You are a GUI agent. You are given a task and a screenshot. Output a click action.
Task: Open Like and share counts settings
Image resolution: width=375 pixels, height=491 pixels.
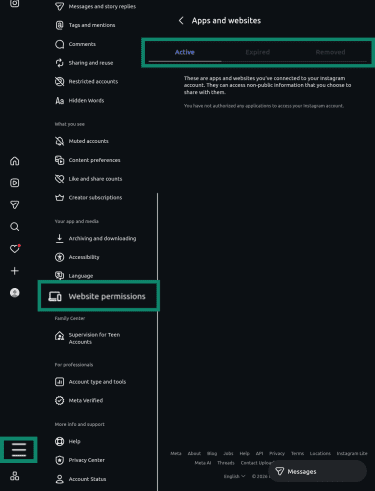[x=89, y=179]
